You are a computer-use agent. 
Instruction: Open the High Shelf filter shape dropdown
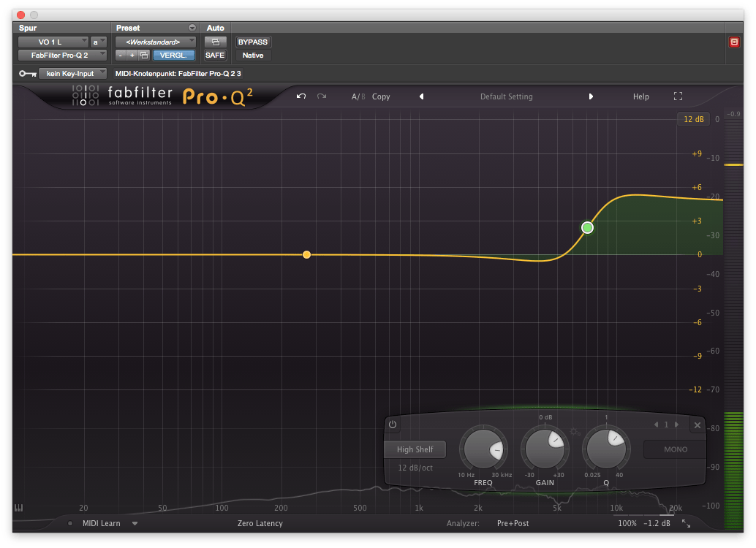click(415, 449)
